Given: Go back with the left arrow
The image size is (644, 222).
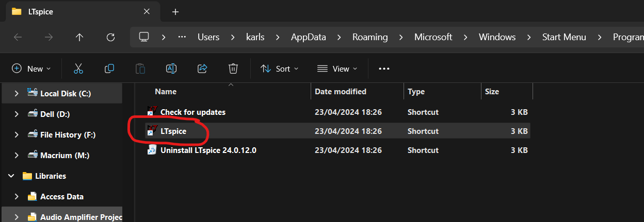Looking at the screenshot, I should tap(18, 37).
